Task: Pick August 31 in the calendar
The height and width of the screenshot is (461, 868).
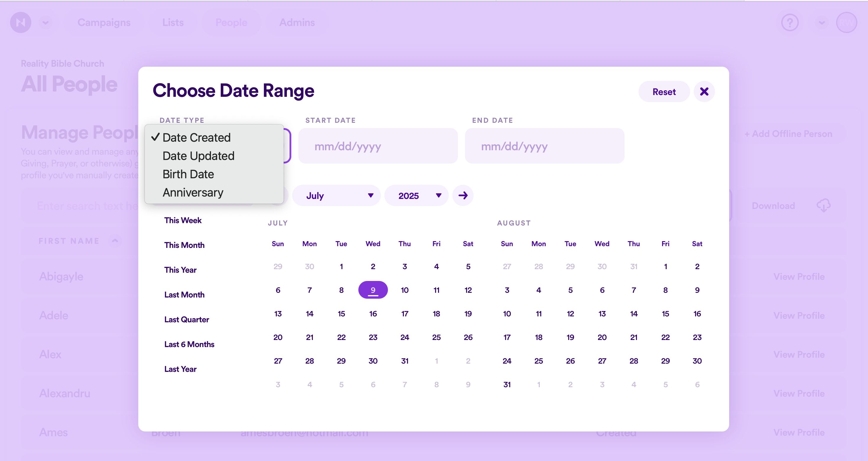Action: click(x=507, y=384)
